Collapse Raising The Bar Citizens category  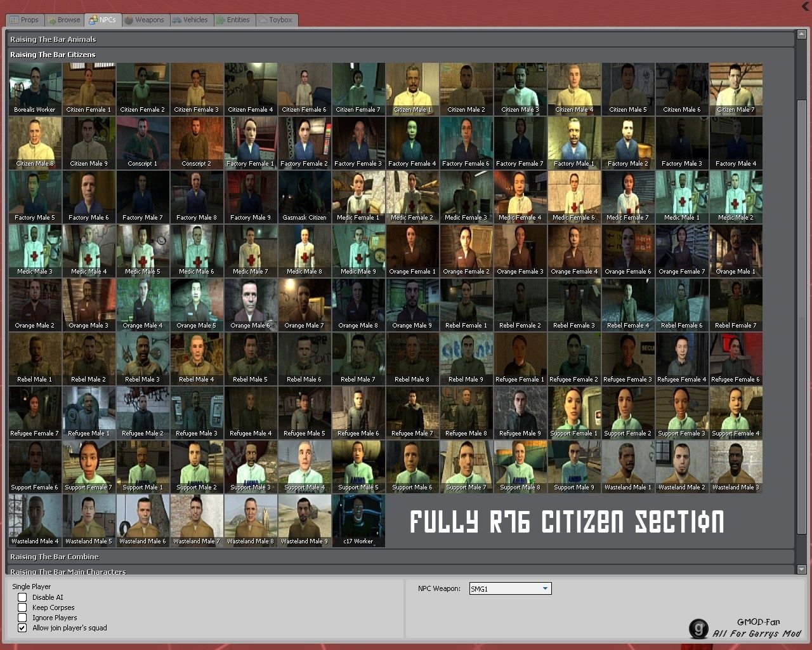coord(401,55)
